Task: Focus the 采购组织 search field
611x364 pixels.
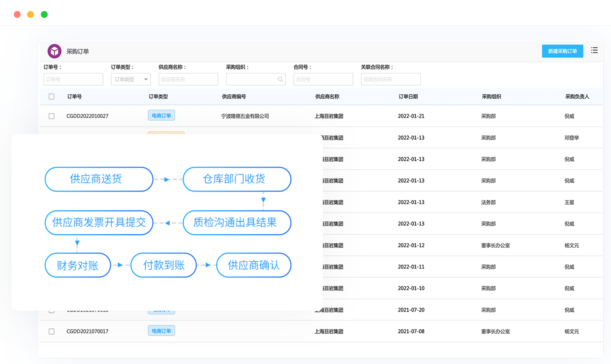Action: tap(256, 79)
